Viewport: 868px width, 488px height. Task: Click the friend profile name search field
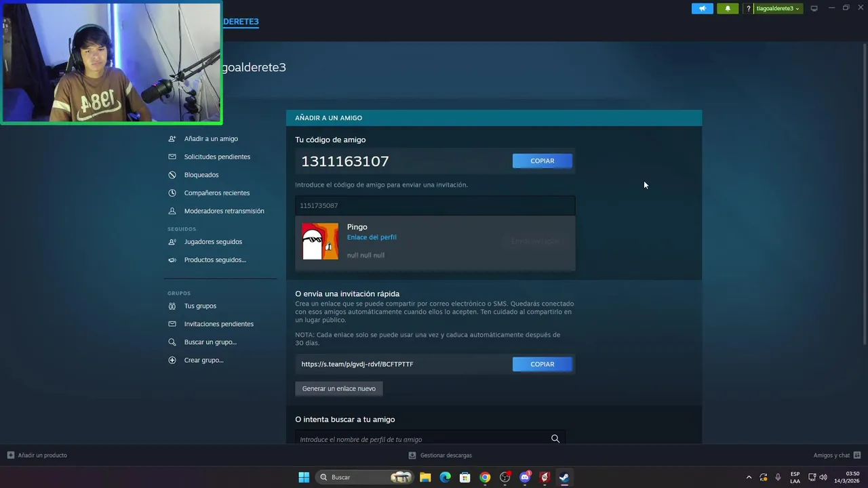pyautogui.click(x=430, y=439)
